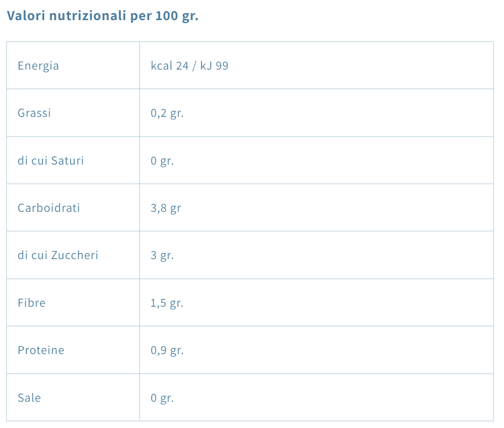Click the 'Proteine' row label

[x=41, y=350]
